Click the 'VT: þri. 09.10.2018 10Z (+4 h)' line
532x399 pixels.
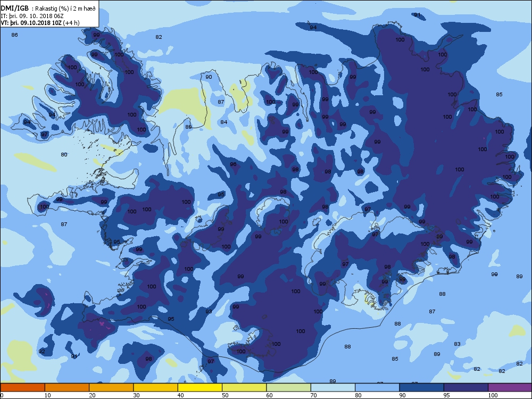(x=40, y=23)
